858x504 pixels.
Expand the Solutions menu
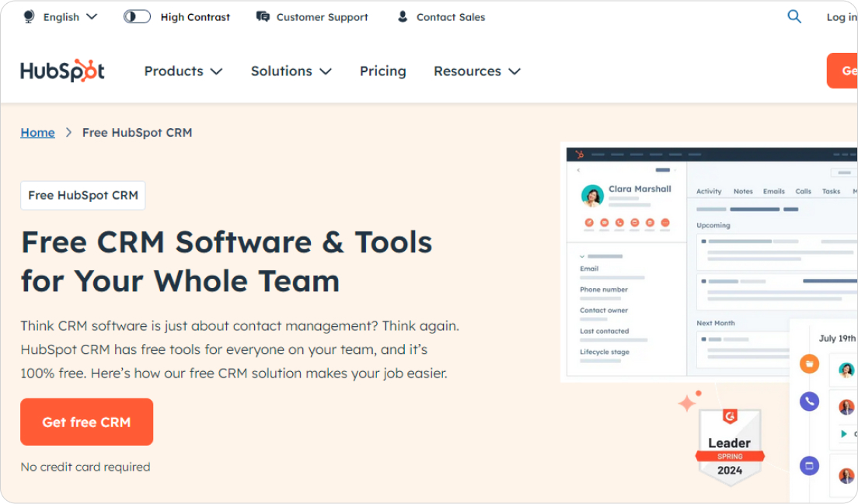click(x=291, y=71)
